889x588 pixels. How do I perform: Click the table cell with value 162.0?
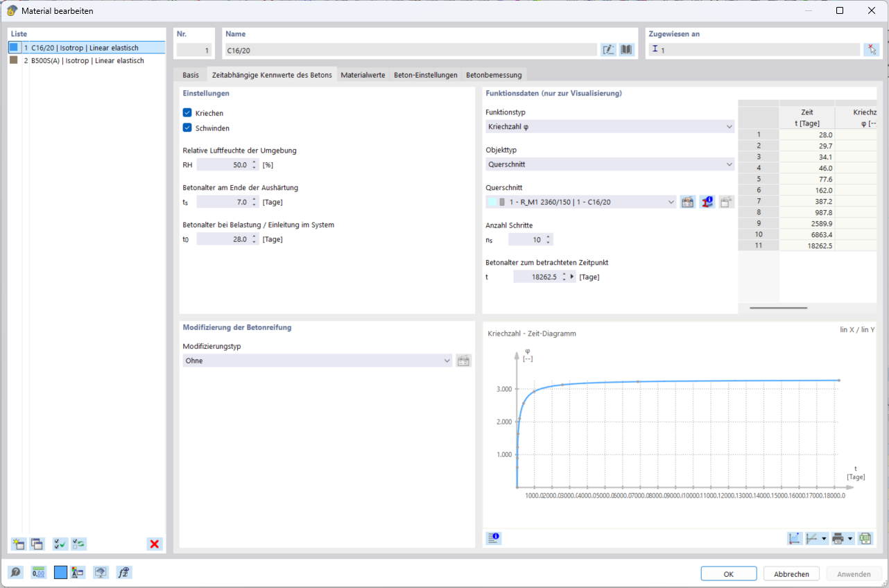click(807, 190)
